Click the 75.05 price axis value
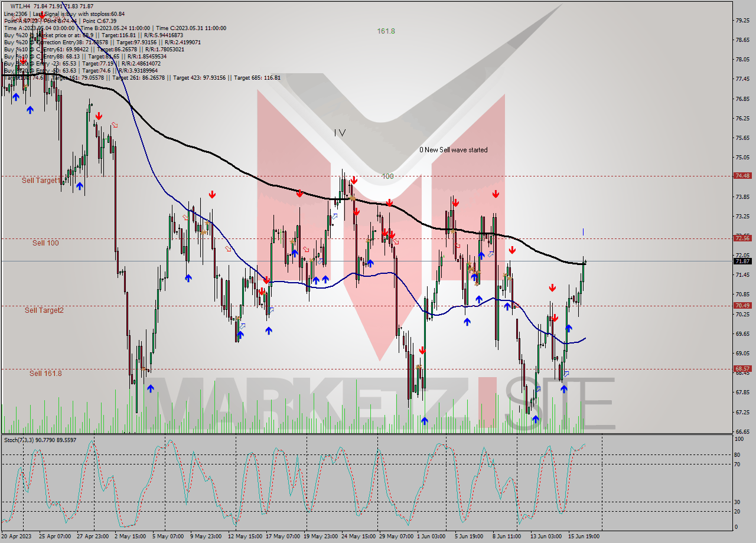Screen dimensions: 756x543 (x=742, y=157)
